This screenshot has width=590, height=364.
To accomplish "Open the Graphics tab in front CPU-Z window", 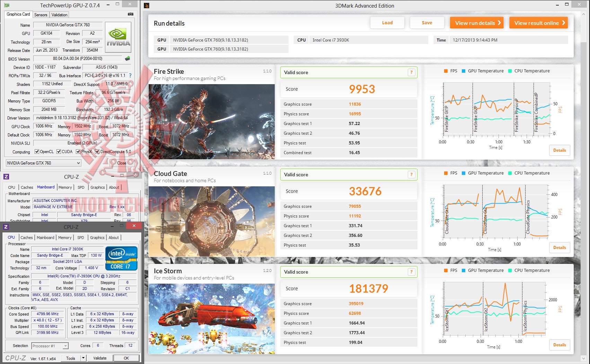I will 97,238.
